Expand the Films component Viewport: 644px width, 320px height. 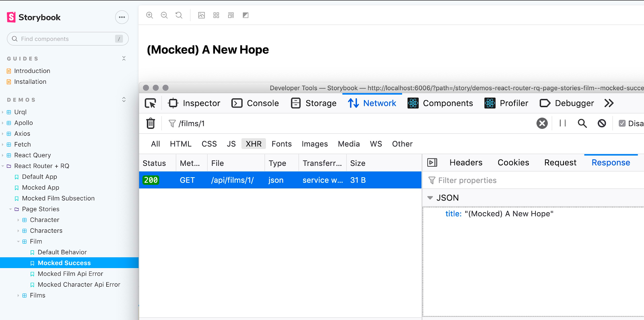click(37, 295)
